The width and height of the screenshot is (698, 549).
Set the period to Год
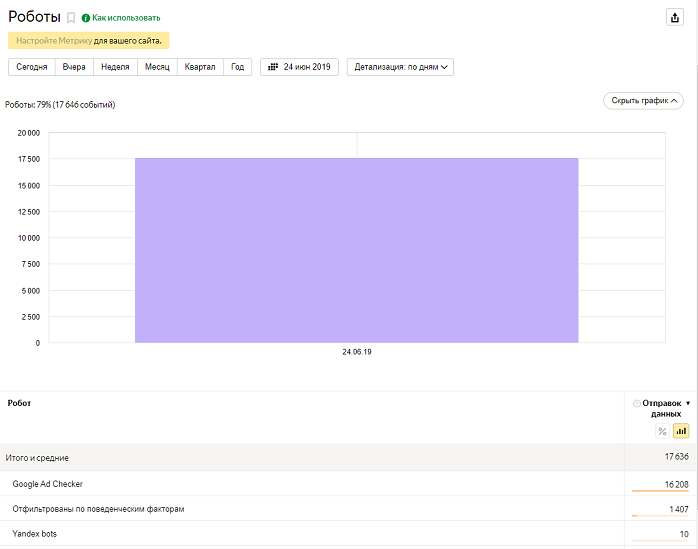[x=237, y=67]
